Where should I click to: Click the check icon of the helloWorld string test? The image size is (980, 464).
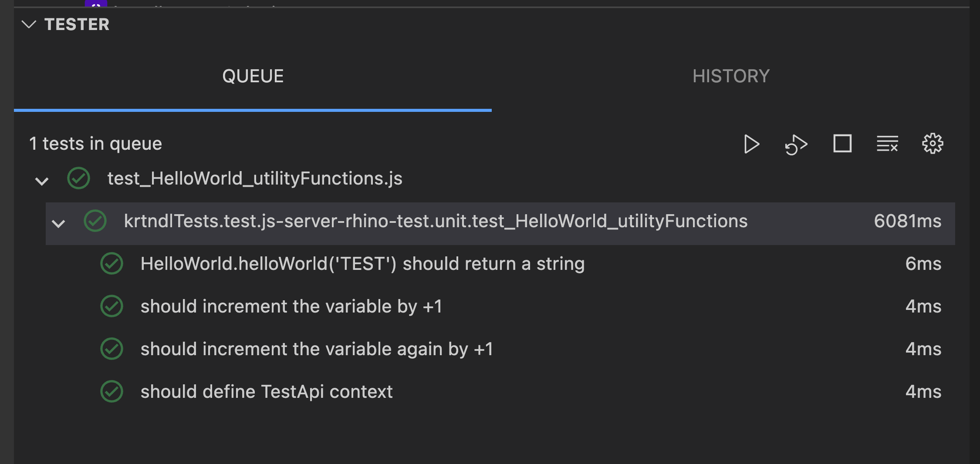pos(112,263)
